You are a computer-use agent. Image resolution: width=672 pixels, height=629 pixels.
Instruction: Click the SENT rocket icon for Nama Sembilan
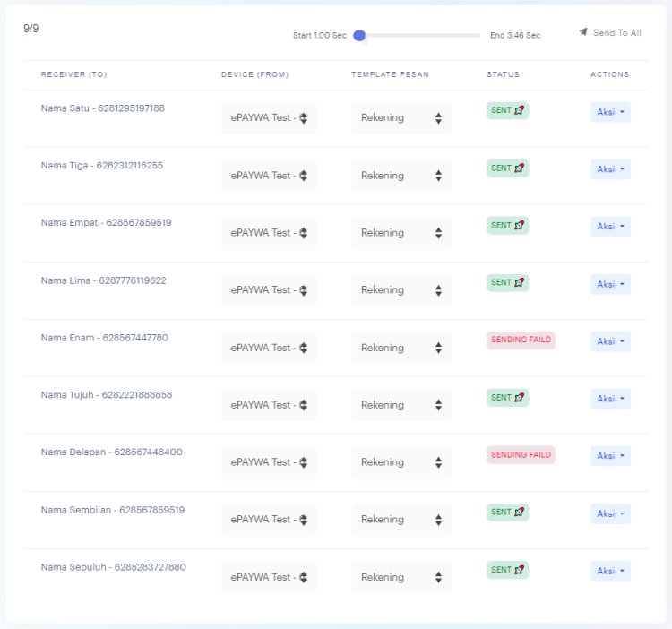520,512
